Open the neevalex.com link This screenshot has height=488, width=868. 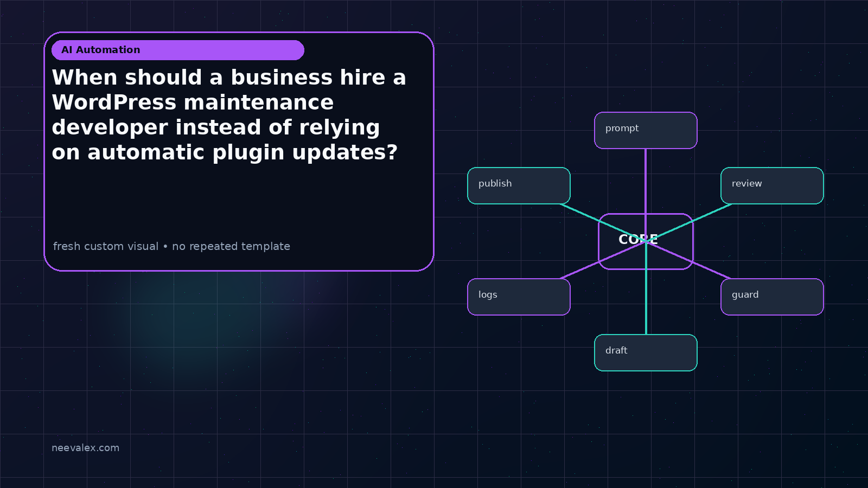[x=85, y=448]
